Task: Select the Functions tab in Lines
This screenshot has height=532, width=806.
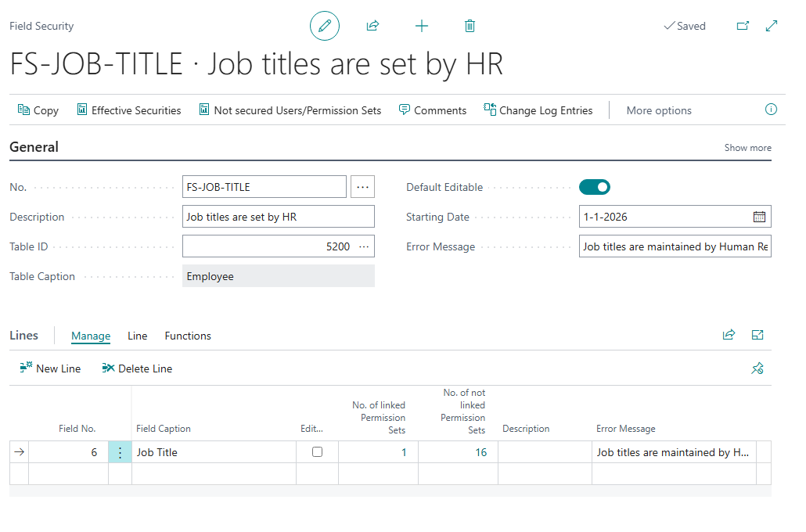Action: pyautogui.click(x=188, y=336)
